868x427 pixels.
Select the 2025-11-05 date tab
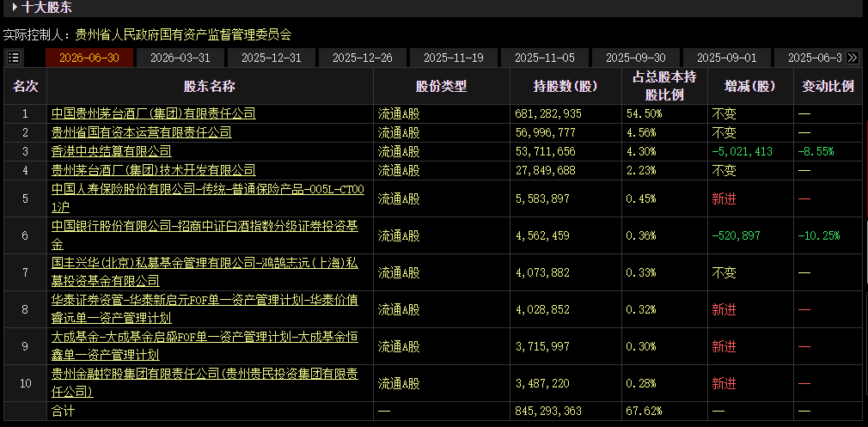pos(545,58)
